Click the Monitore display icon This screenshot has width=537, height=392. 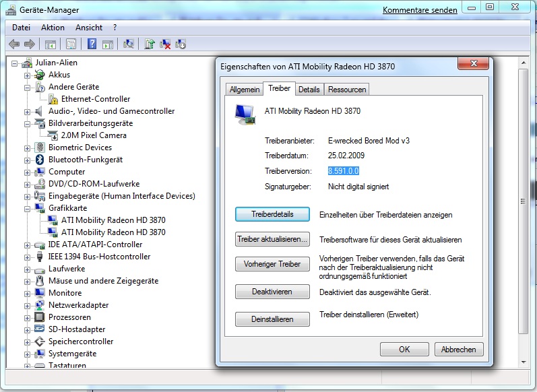[x=40, y=293]
